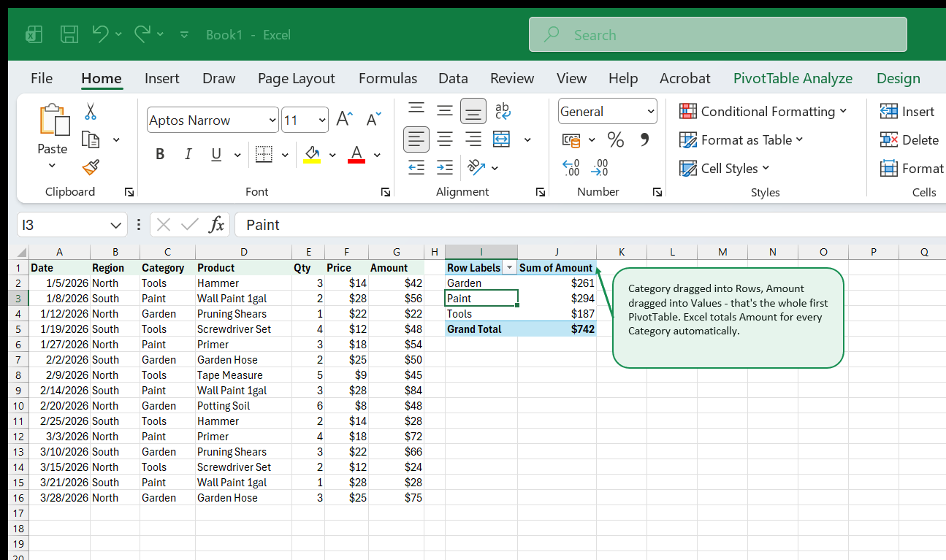Click the Wrap Text icon

pos(503,110)
